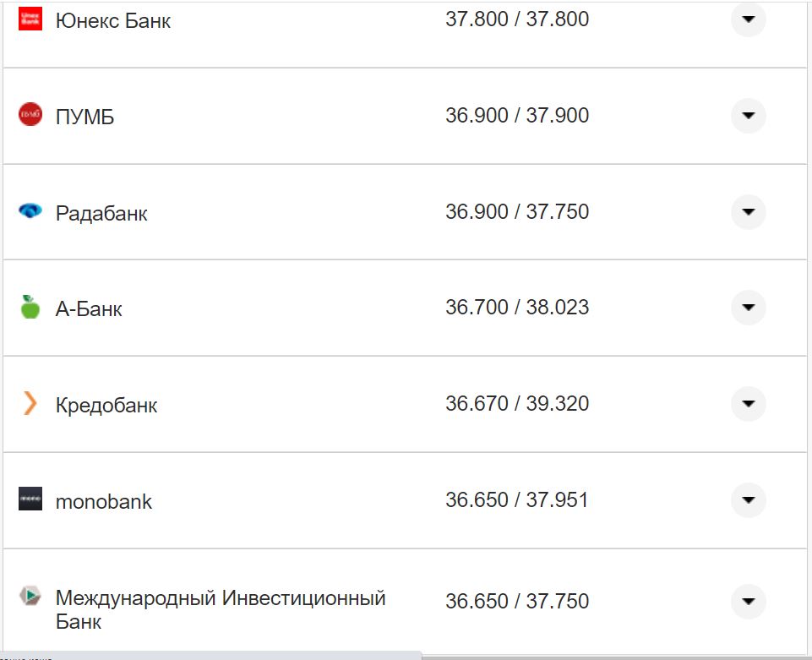
Task: Open the А-Банк details dropdown
Action: [x=747, y=308]
